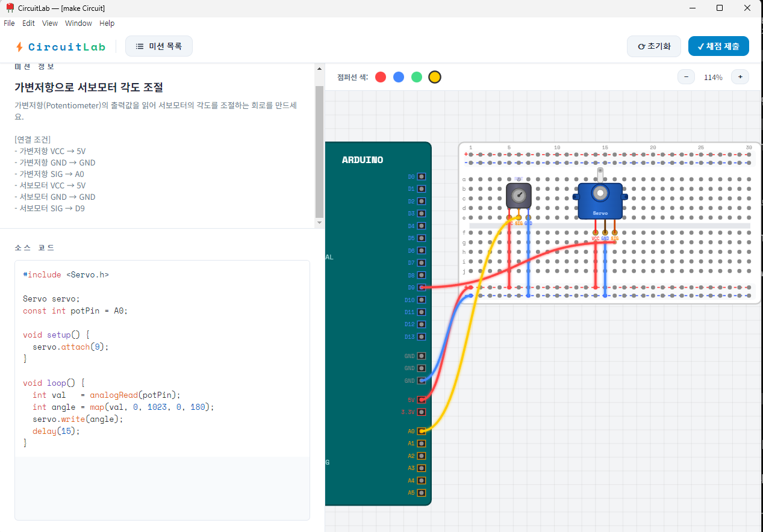Click Arduino analog pin A4
This screenshot has width=763, height=532.
[422, 481]
